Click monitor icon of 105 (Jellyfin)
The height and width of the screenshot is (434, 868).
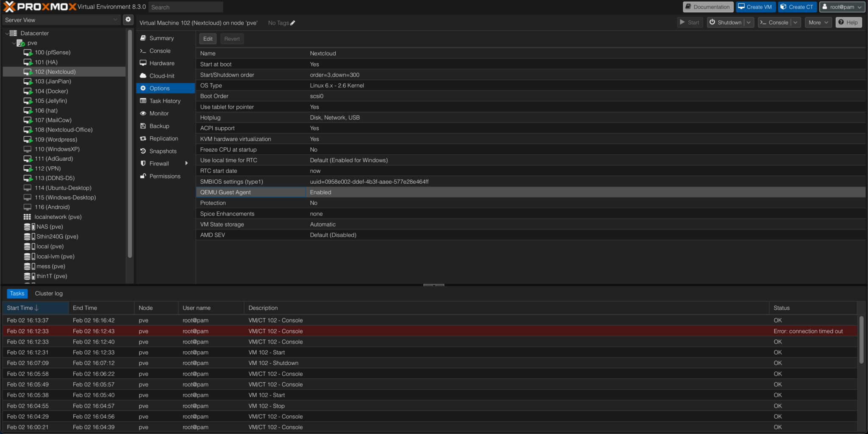point(28,101)
